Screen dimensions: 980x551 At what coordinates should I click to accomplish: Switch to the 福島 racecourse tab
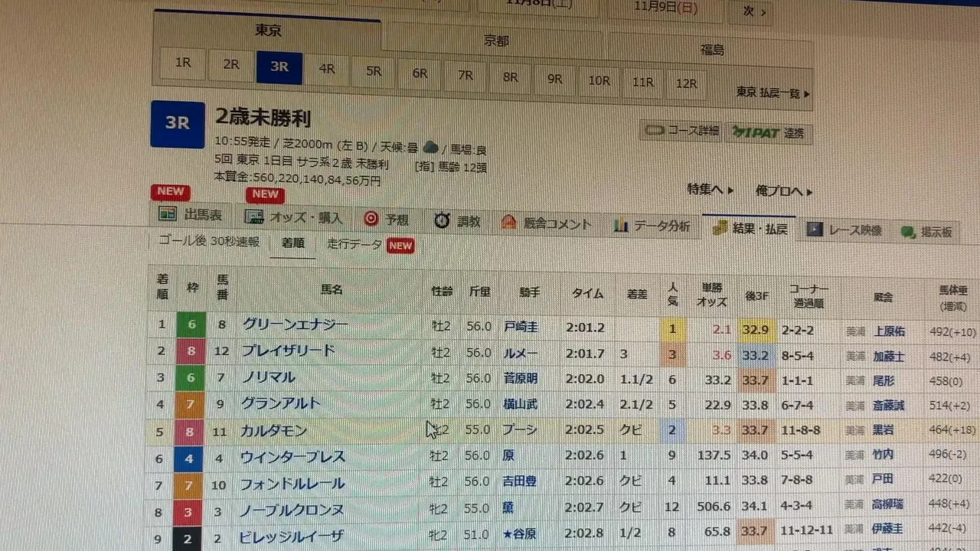coord(711,50)
